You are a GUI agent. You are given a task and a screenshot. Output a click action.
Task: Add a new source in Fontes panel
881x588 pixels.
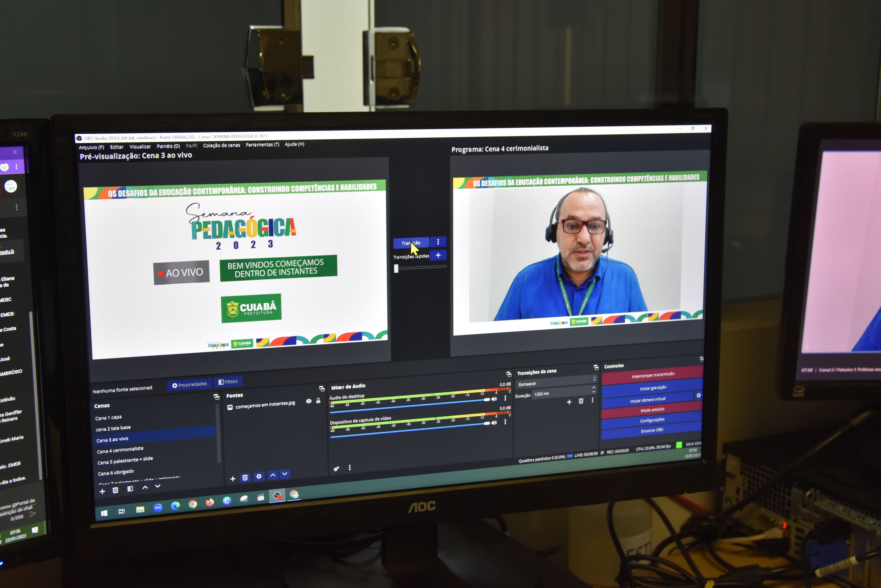(x=232, y=478)
